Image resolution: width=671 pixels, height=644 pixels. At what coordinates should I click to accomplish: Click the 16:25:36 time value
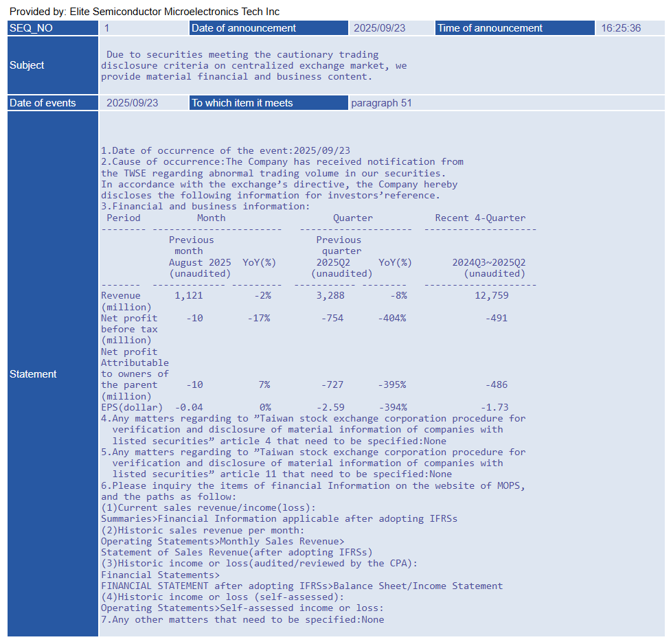click(x=620, y=28)
